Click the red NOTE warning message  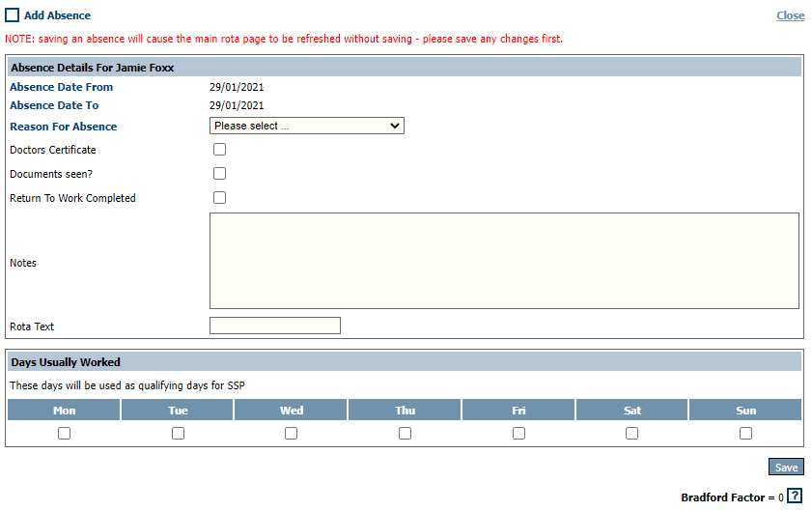[x=284, y=39]
